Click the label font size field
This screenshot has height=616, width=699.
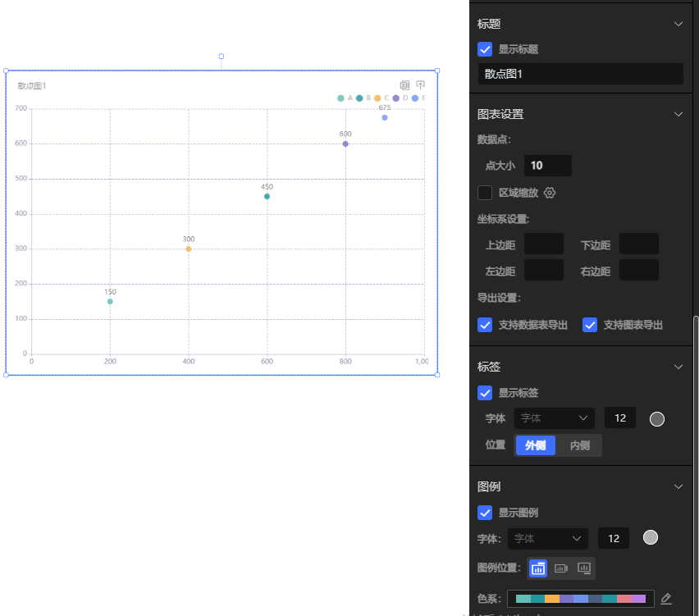click(620, 418)
